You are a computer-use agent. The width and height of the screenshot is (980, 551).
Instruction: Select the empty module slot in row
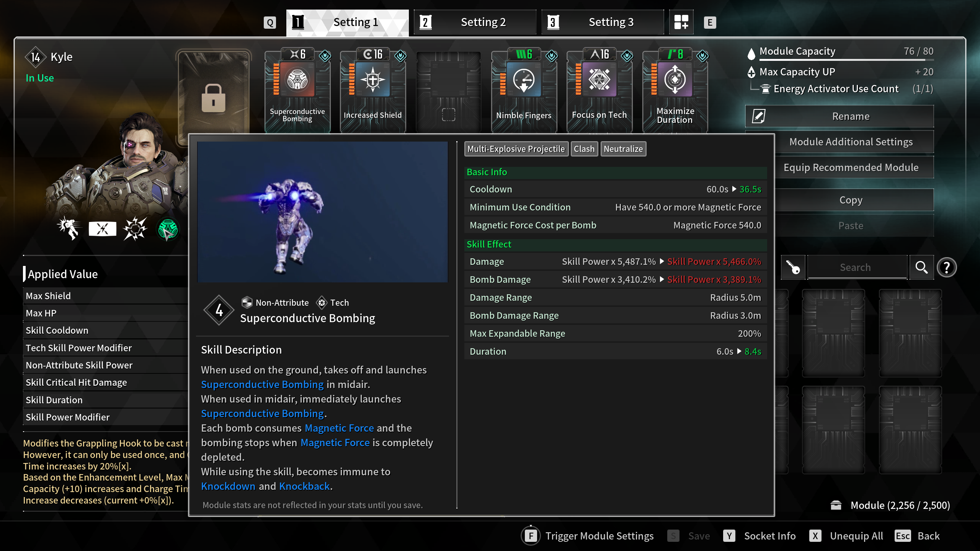point(448,92)
